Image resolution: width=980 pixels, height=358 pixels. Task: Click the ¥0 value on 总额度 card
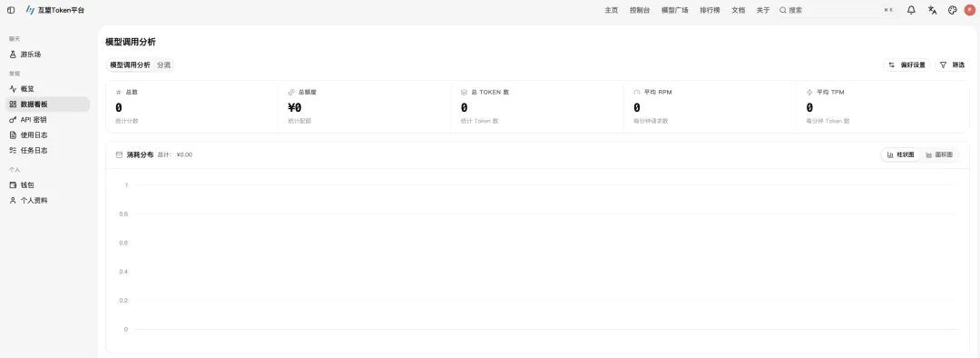pyautogui.click(x=294, y=107)
